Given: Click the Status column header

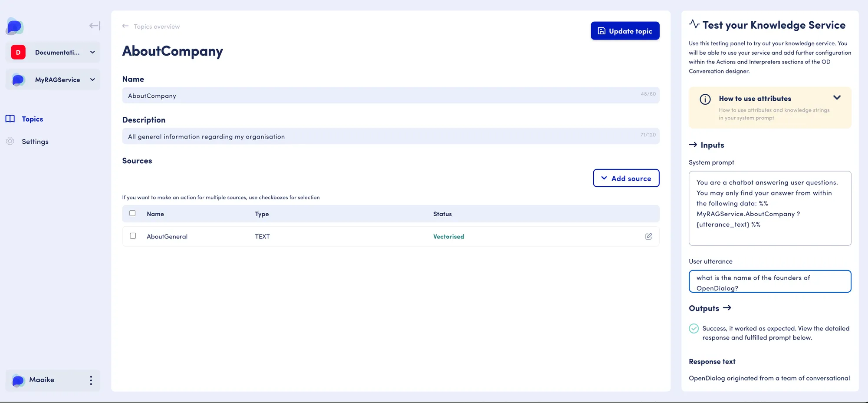Looking at the screenshot, I should 443,214.
